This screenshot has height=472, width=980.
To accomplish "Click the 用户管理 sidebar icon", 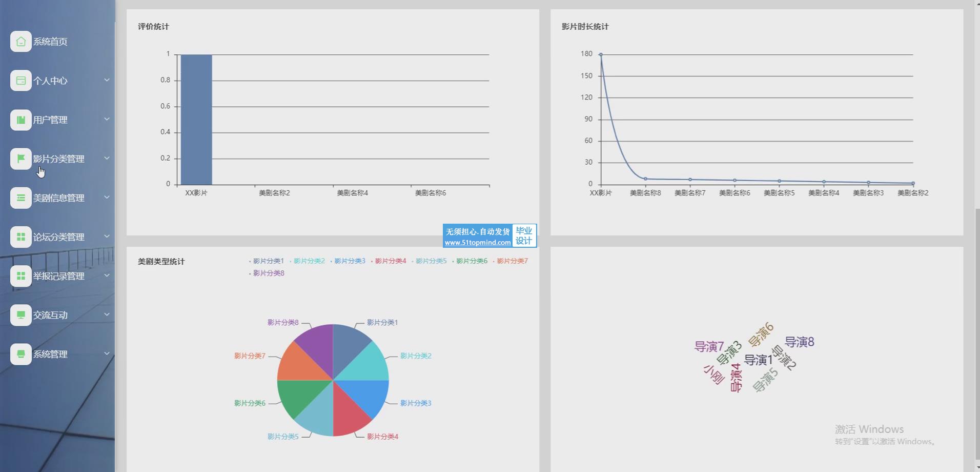I will pos(21,120).
